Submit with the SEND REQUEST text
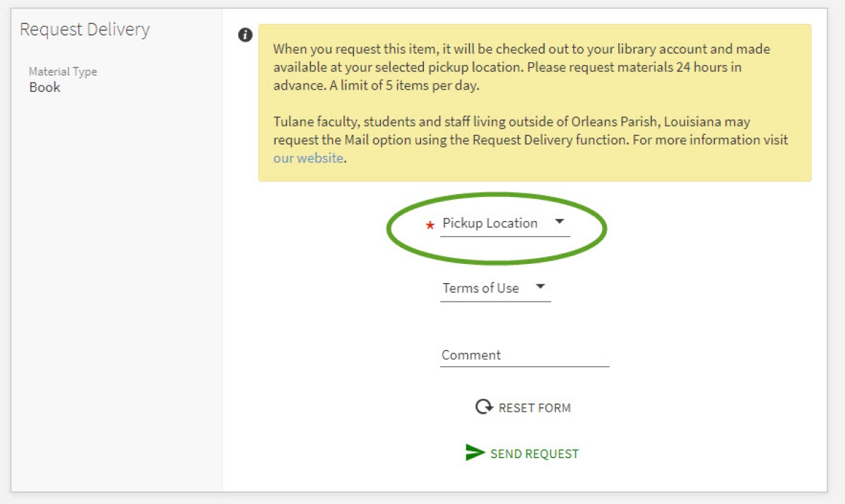The image size is (845, 504). pyautogui.click(x=534, y=454)
